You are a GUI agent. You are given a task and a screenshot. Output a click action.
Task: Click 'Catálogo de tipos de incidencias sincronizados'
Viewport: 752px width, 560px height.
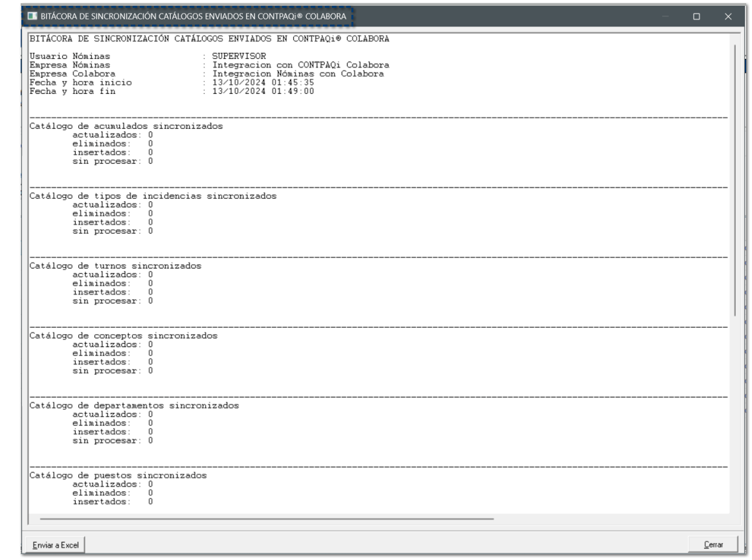pyautogui.click(x=153, y=196)
